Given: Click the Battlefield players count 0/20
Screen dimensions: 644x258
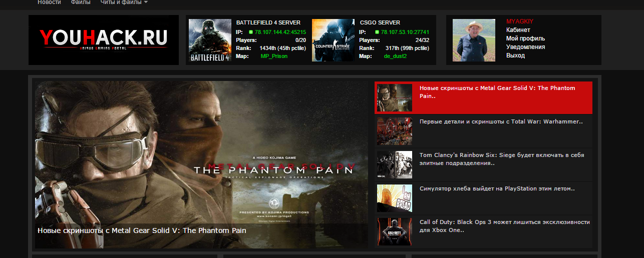Looking at the screenshot, I should (x=300, y=40).
